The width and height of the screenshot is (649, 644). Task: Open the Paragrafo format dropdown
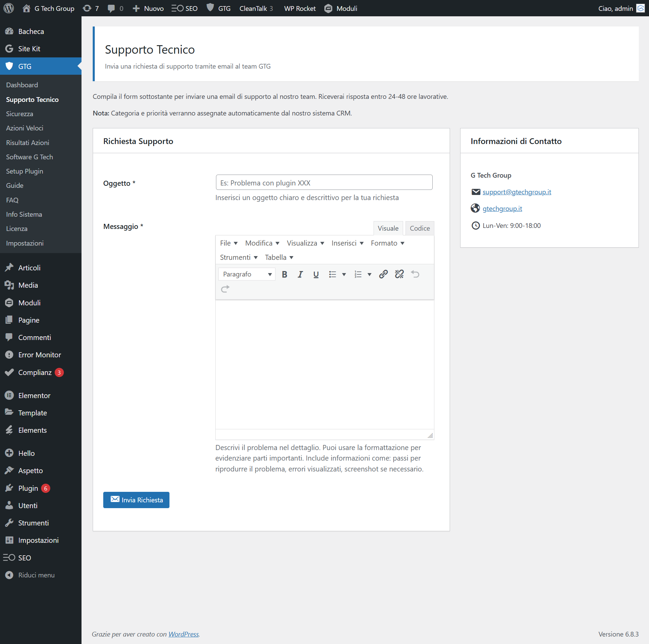247,274
